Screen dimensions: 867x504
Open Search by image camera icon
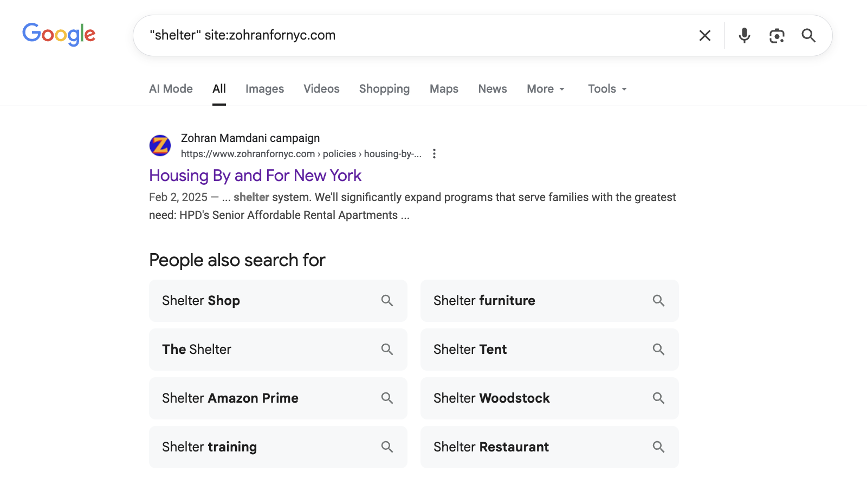tap(777, 36)
